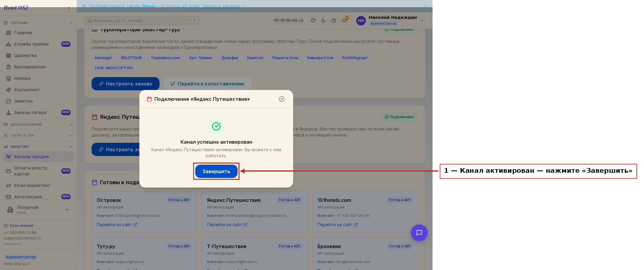Open Оплата иностр. картой item
The height and width of the screenshot is (270, 644).
click(38, 171)
